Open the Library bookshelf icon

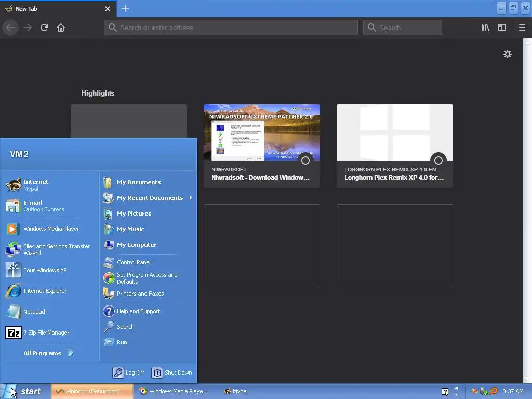[485, 28]
